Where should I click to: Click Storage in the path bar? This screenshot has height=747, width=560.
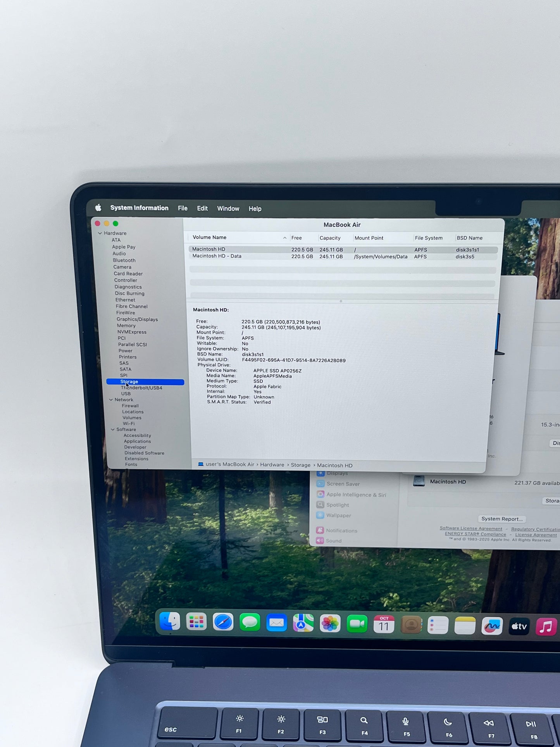[301, 465]
